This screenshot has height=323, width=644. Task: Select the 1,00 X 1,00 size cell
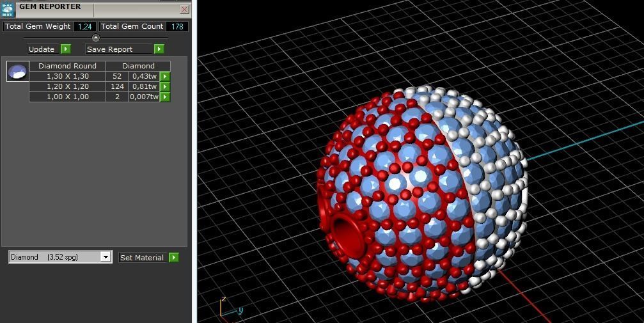[x=67, y=97]
